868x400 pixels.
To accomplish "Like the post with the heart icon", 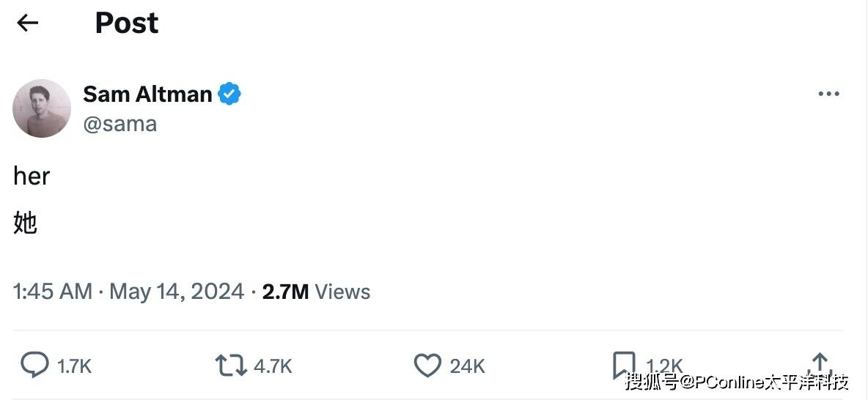I will point(427,366).
